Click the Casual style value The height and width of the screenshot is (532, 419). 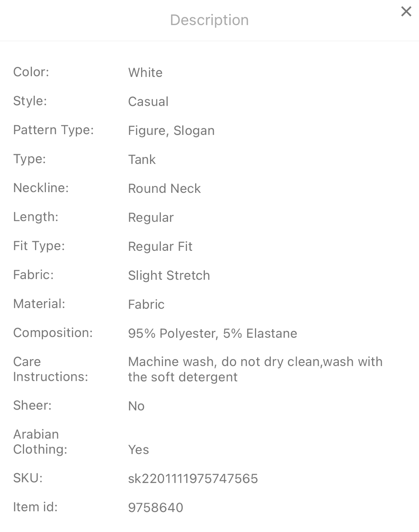tap(148, 102)
